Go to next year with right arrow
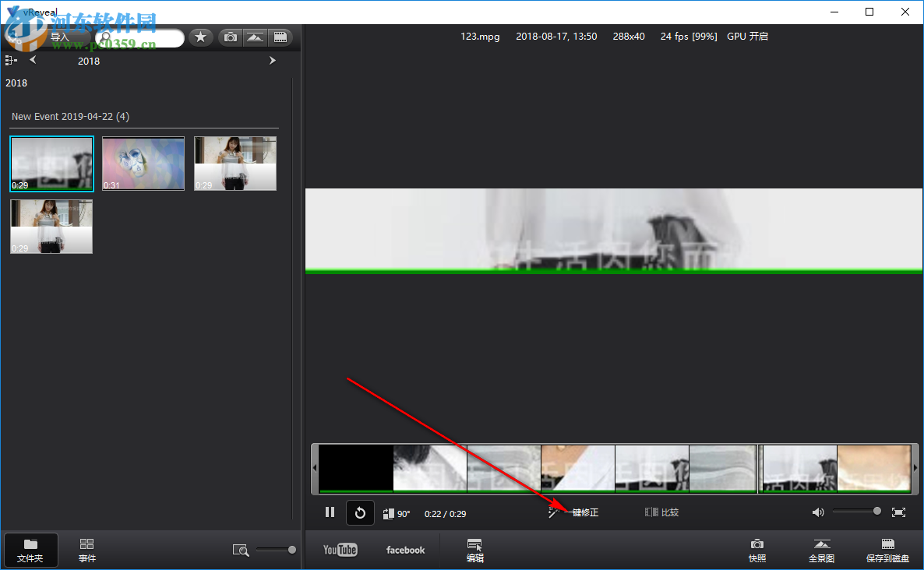This screenshot has width=924, height=570. pyautogui.click(x=272, y=60)
